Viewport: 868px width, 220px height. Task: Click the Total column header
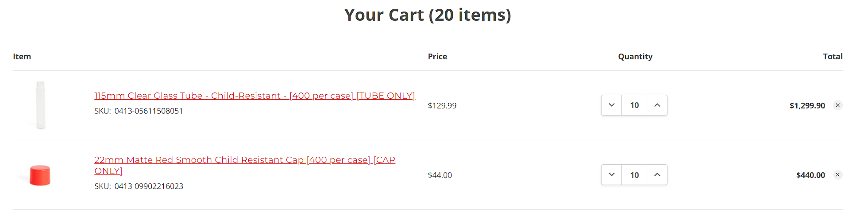(833, 56)
